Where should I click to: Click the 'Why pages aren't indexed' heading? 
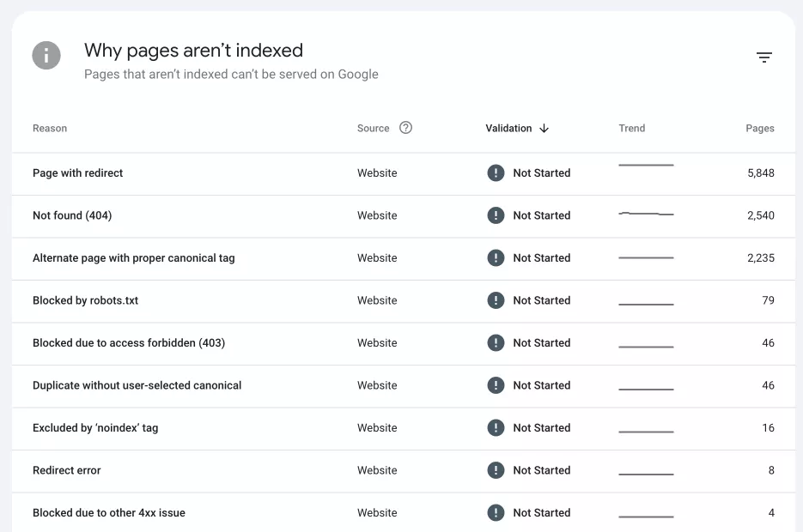tap(193, 51)
